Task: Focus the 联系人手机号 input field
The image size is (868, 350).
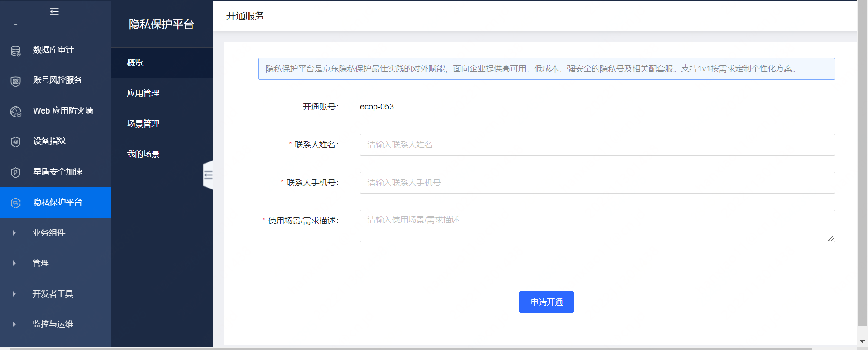Action: pos(597,183)
